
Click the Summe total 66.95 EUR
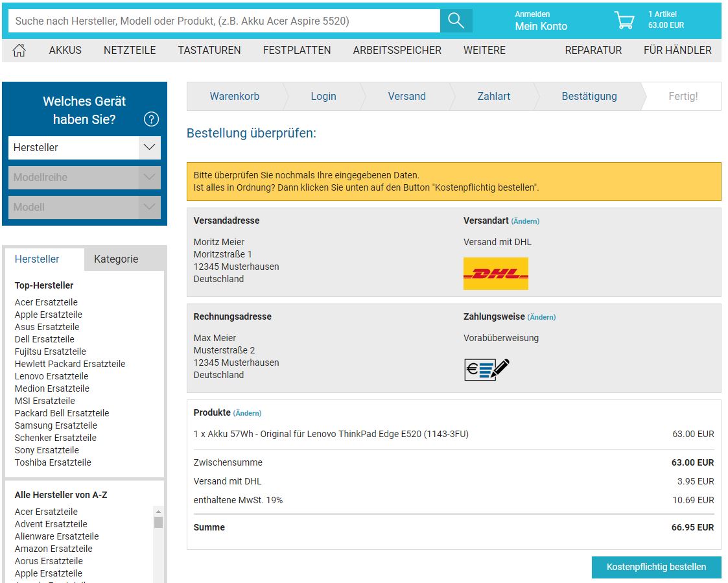point(693,528)
